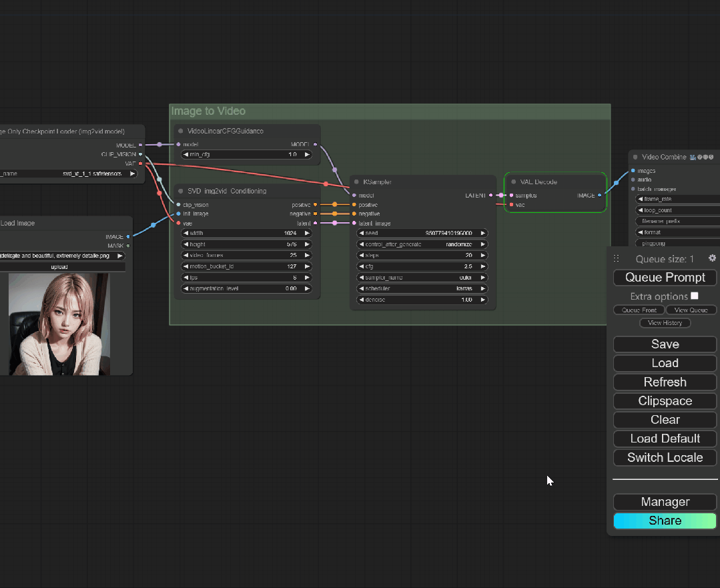720x588 pixels.
Task: Load a workflow file
Action: (x=665, y=363)
